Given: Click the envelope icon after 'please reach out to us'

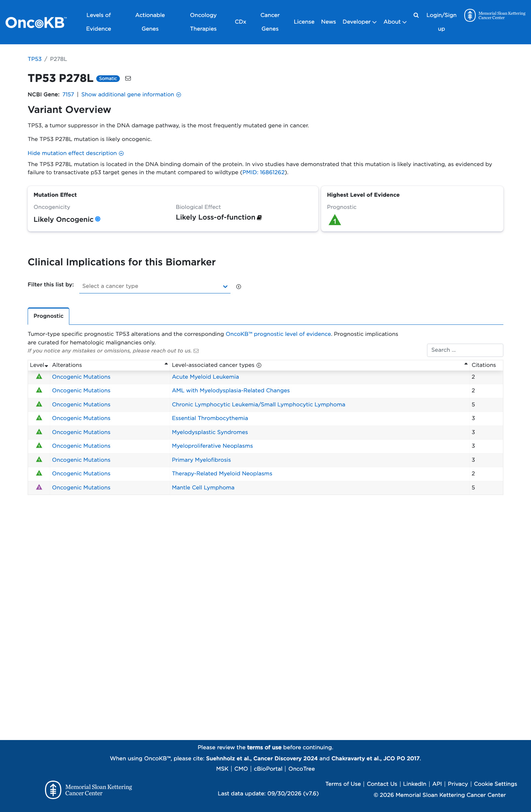Looking at the screenshot, I should pos(196,351).
